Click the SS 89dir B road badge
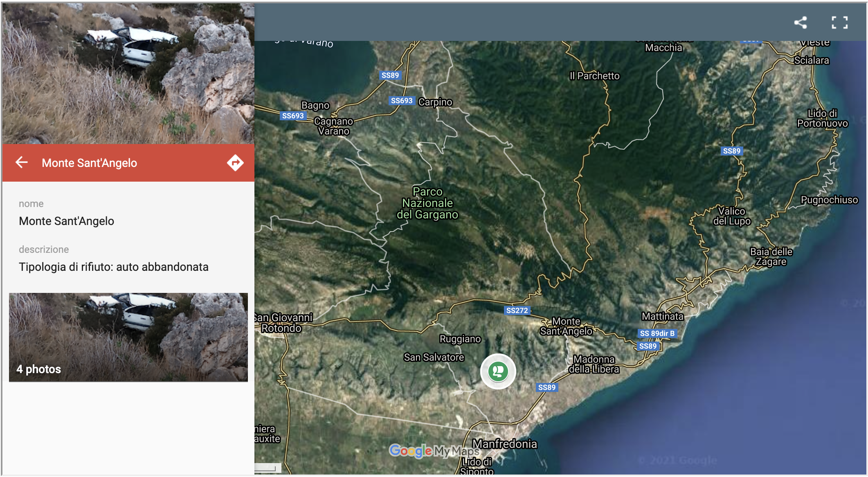 pyautogui.click(x=657, y=333)
